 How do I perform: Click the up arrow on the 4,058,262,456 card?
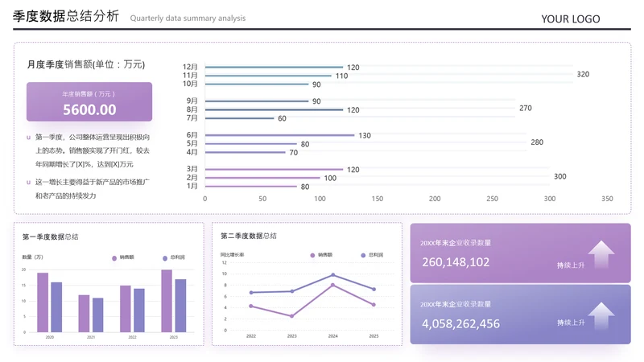tap(601, 316)
